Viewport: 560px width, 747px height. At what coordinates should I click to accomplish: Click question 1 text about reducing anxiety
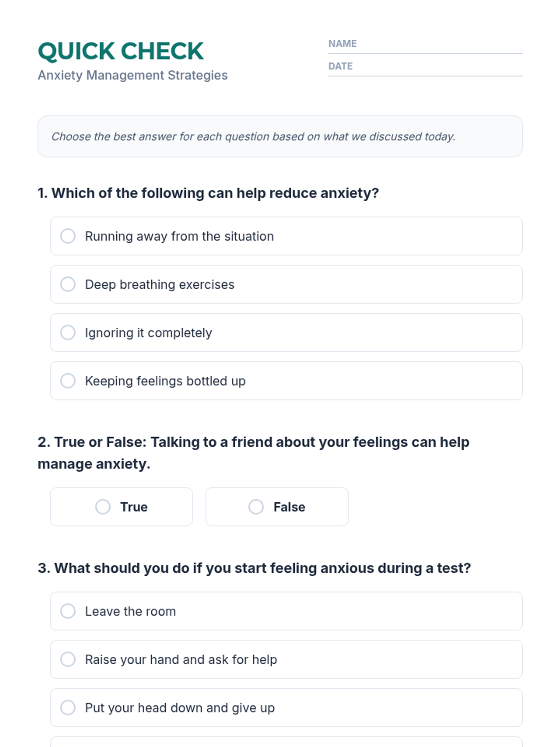[x=208, y=193]
